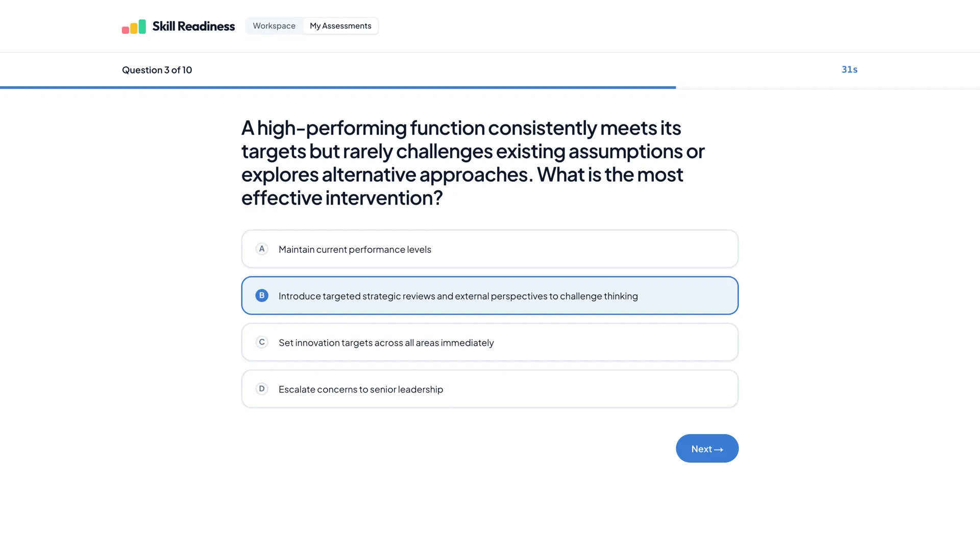Click the 31s timer display
980x546 pixels.
[849, 69]
